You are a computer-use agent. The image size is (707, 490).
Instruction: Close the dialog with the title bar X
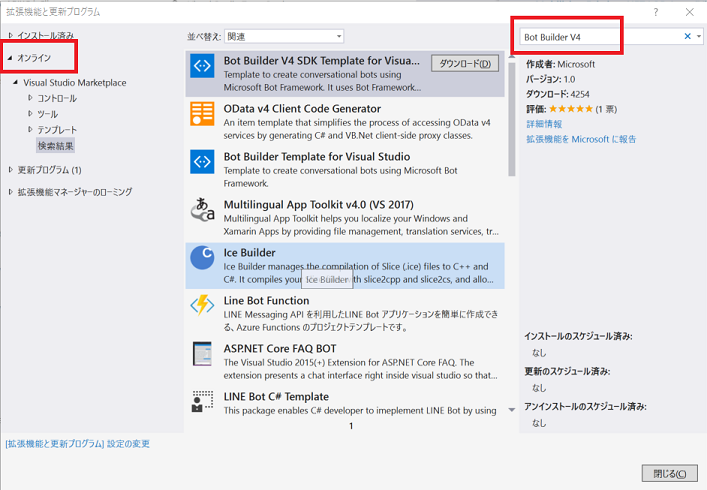pyautogui.click(x=689, y=12)
